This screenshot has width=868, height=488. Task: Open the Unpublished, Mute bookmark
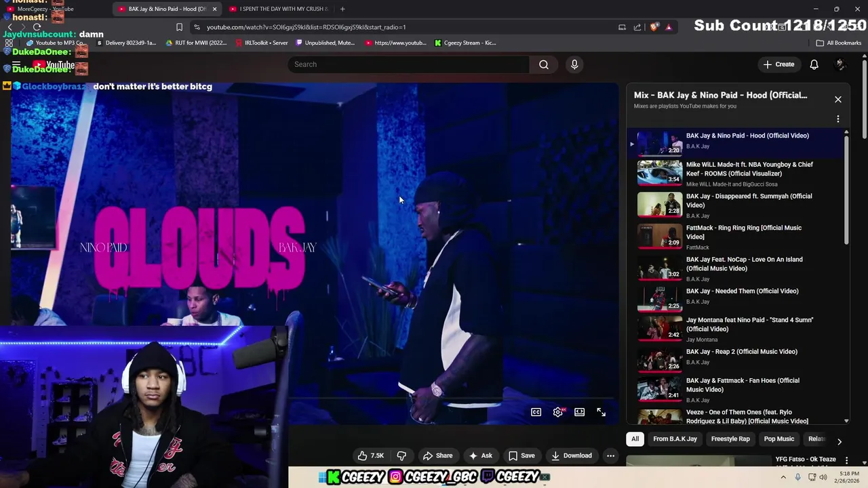tap(325, 43)
